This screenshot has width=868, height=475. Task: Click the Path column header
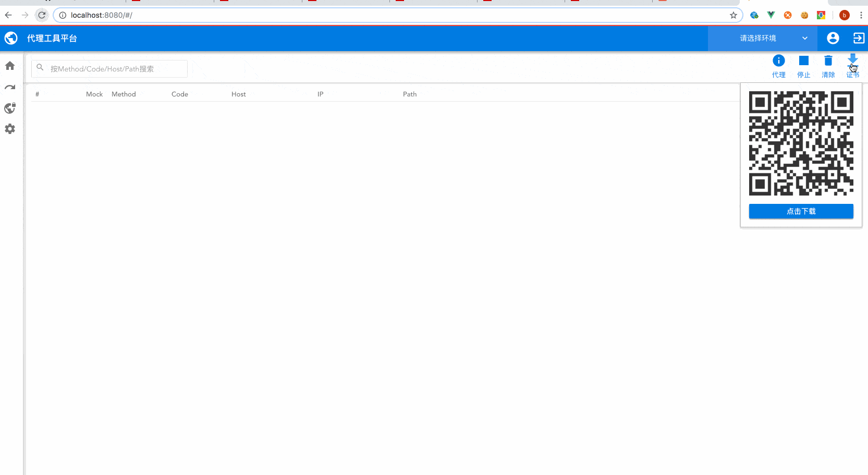(x=410, y=94)
